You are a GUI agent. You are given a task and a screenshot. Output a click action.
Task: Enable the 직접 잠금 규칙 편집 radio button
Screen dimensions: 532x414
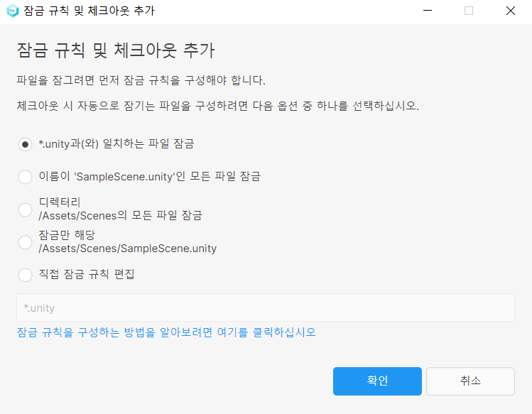[x=25, y=275]
